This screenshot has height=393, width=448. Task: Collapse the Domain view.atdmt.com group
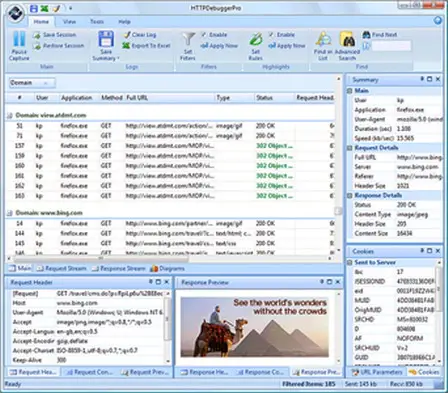coord(10,115)
